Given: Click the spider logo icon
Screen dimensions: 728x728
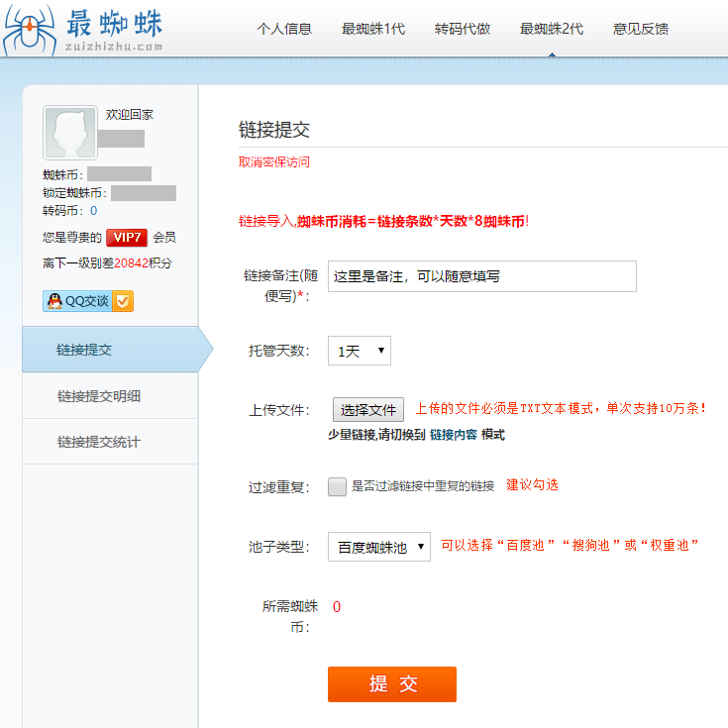Looking at the screenshot, I should (x=31, y=30).
